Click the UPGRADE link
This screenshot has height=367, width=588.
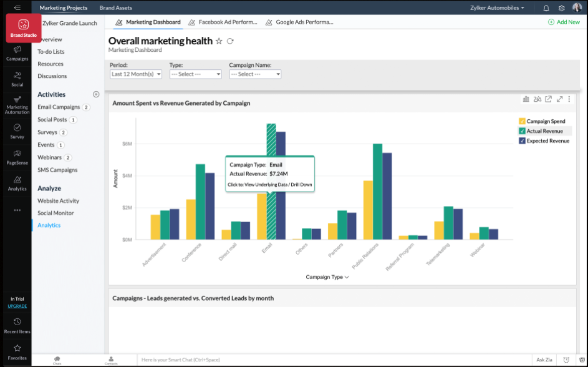pyautogui.click(x=17, y=306)
